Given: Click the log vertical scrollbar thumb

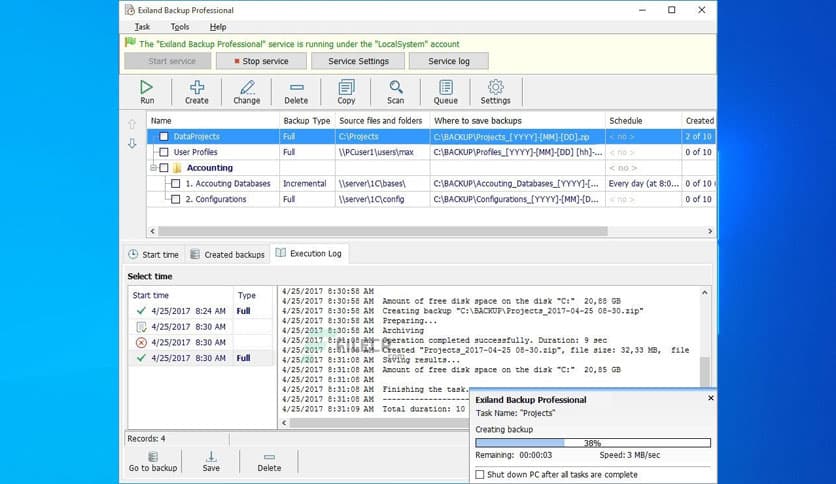Looking at the screenshot, I should pos(705,372).
